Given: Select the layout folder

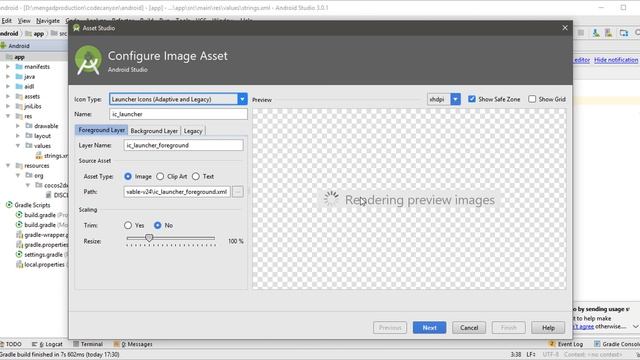Looking at the screenshot, I should coord(42,136).
